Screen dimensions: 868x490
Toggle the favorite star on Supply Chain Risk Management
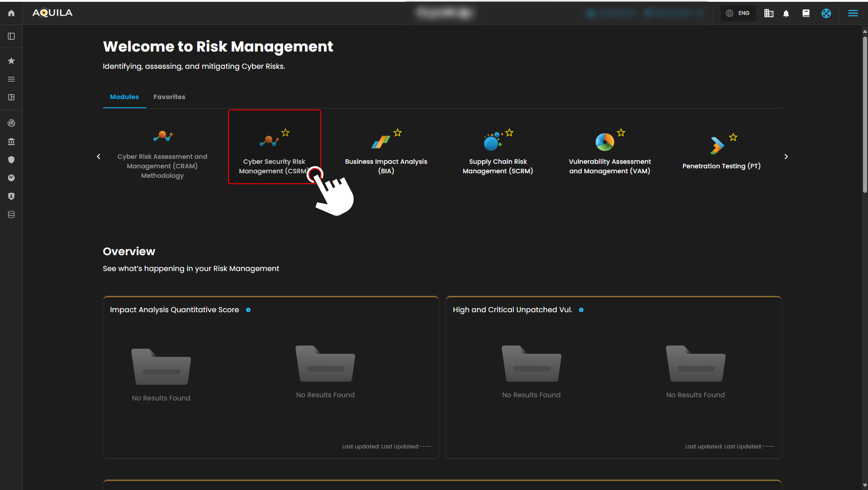[x=509, y=133]
